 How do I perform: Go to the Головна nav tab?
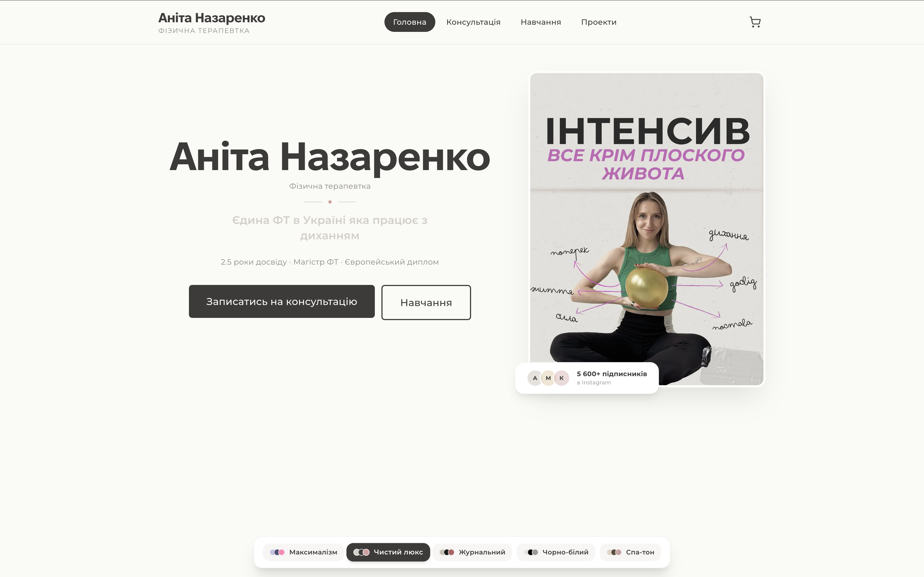tap(410, 22)
